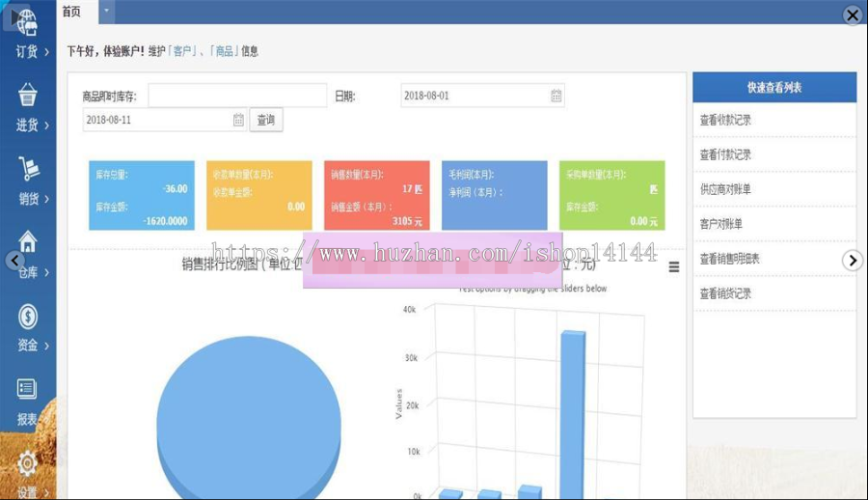Click the tallest bar in 3D chart
Screen dimensions: 868x500
pos(573,415)
